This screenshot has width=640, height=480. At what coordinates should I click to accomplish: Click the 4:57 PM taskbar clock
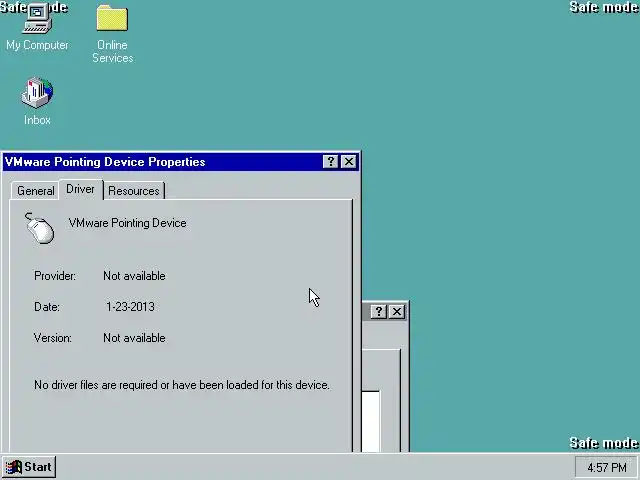(607, 467)
